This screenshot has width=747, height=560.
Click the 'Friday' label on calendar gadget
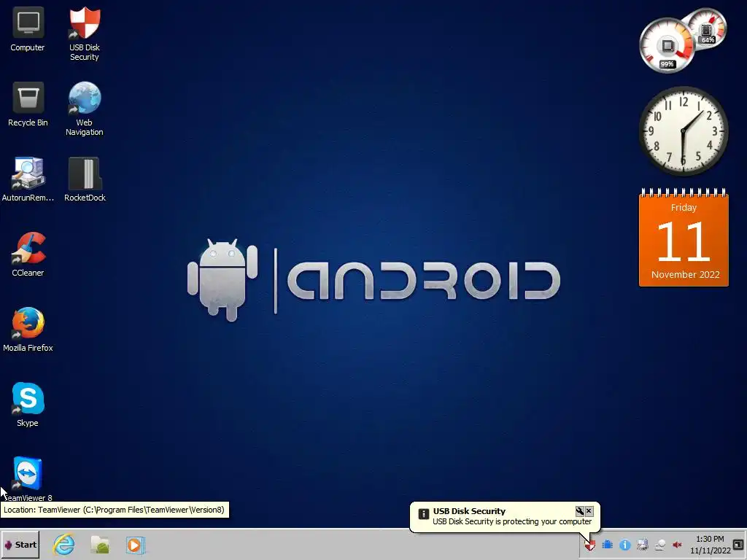[x=684, y=208]
